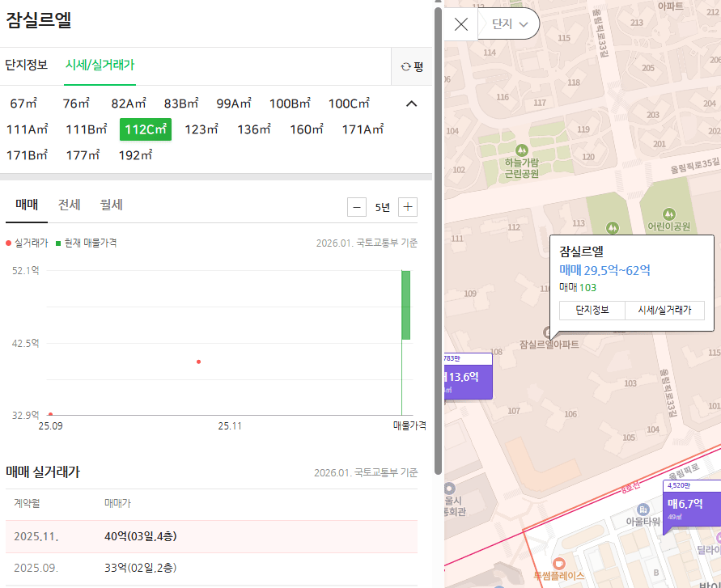This screenshot has width=721, height=588.
Task: Close the map overlay with the X icon
Action: tap(460, 23)
